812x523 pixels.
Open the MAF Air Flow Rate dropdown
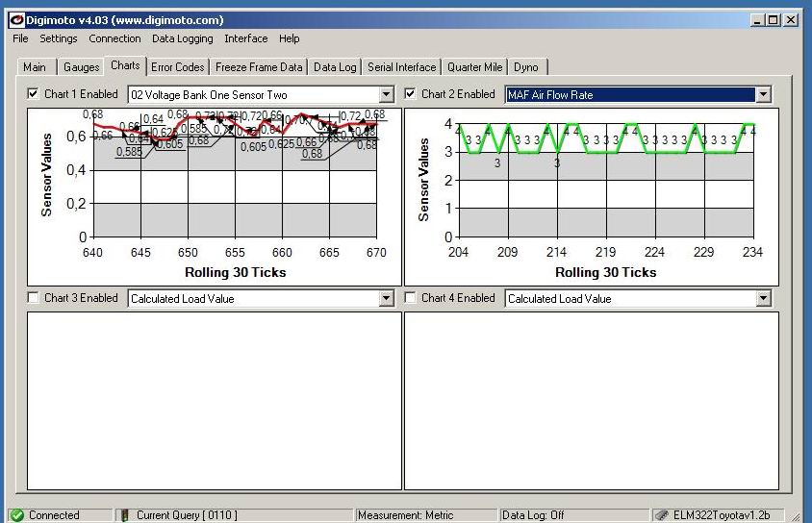[x=763, y=94]
